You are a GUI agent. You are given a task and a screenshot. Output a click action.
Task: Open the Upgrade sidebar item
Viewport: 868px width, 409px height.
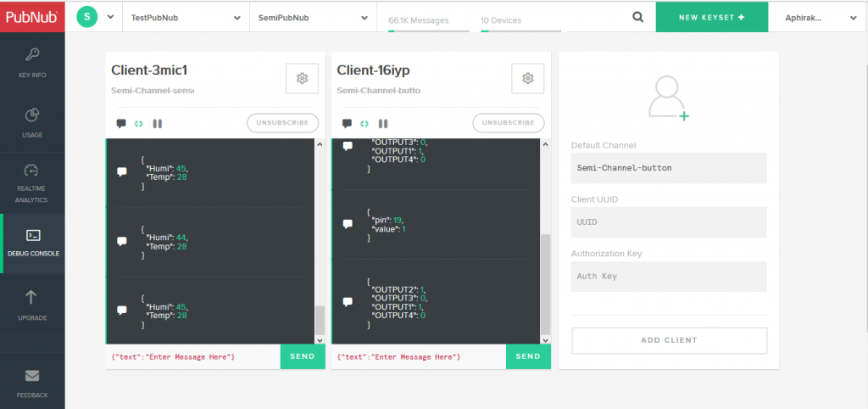pos(32,304)
